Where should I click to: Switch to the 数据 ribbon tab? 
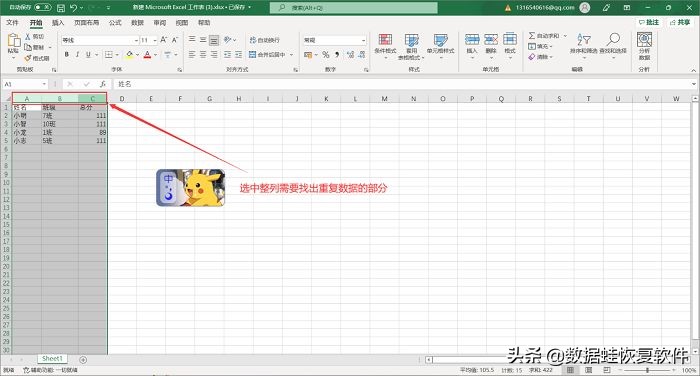[x=138, y=22]
